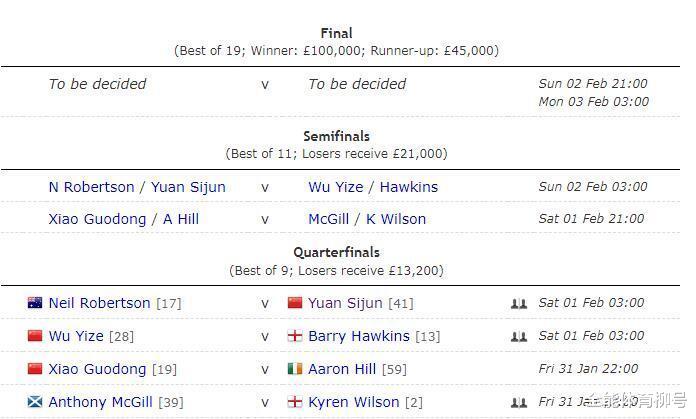Click the Australian flag beside Neil Robertson
Image resolution: width=696 pixels, height=419 pixels.
[35, 303]
